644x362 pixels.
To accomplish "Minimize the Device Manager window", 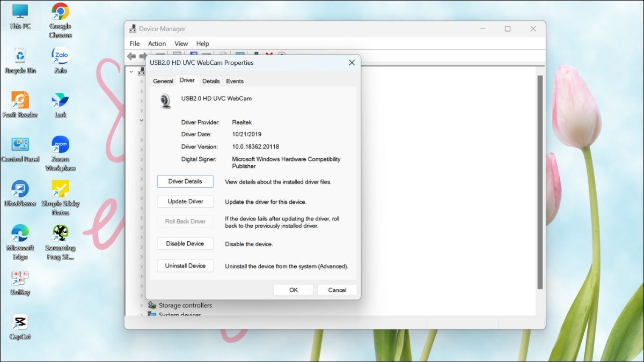I will 482,29.
